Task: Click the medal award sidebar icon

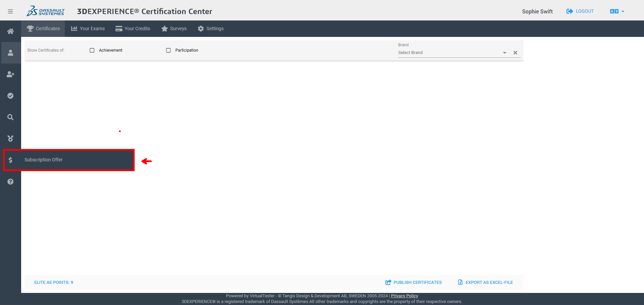Action: point(10,139)
